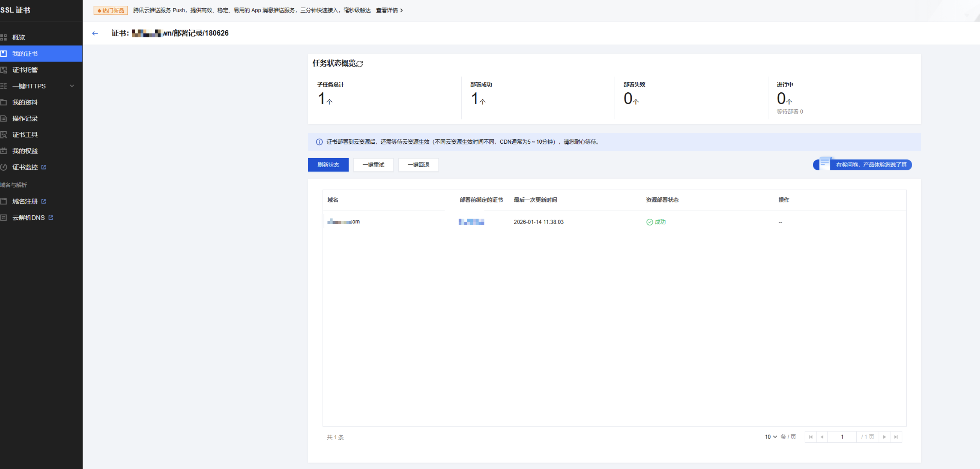Open external link icon beside 域名注册

pos(44,201)
